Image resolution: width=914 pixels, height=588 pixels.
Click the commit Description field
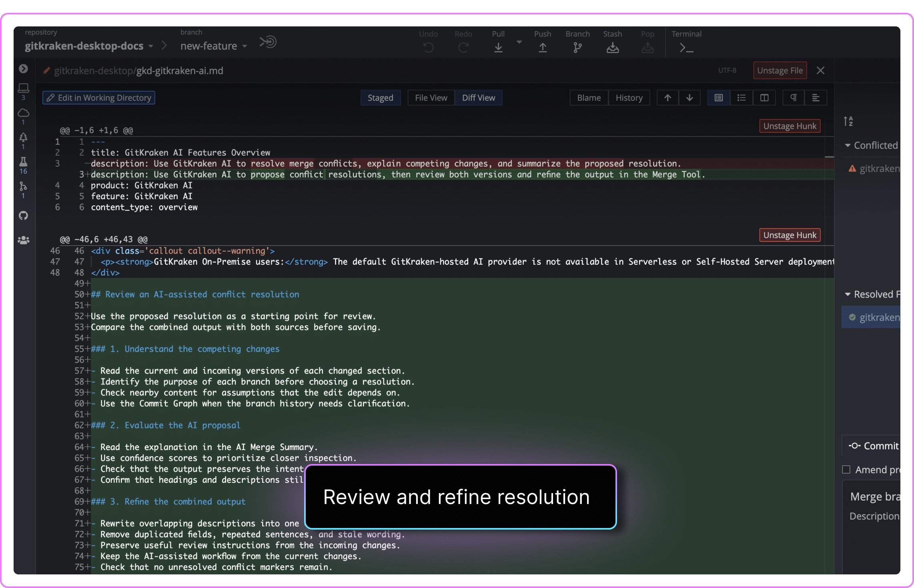click(x=874, y=516)
